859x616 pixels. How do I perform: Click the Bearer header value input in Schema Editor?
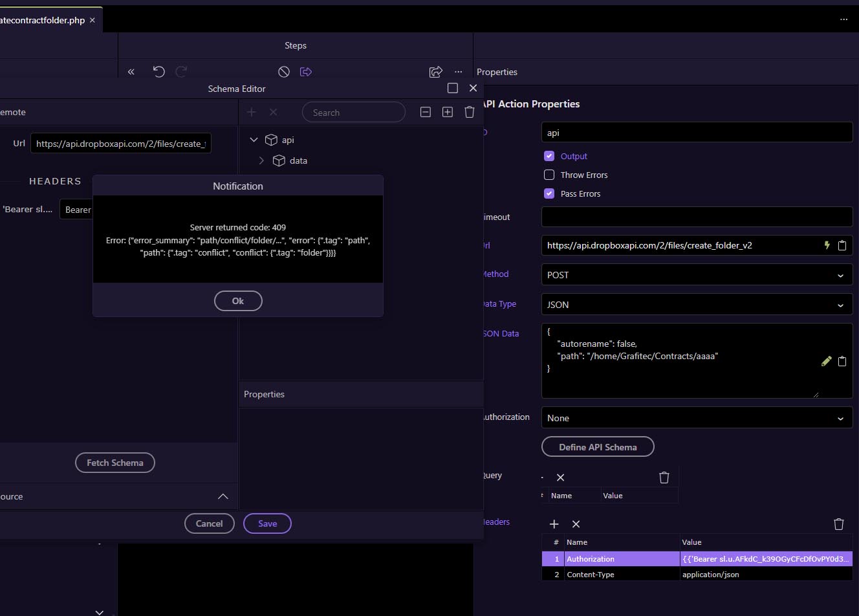tap(76, 210)
